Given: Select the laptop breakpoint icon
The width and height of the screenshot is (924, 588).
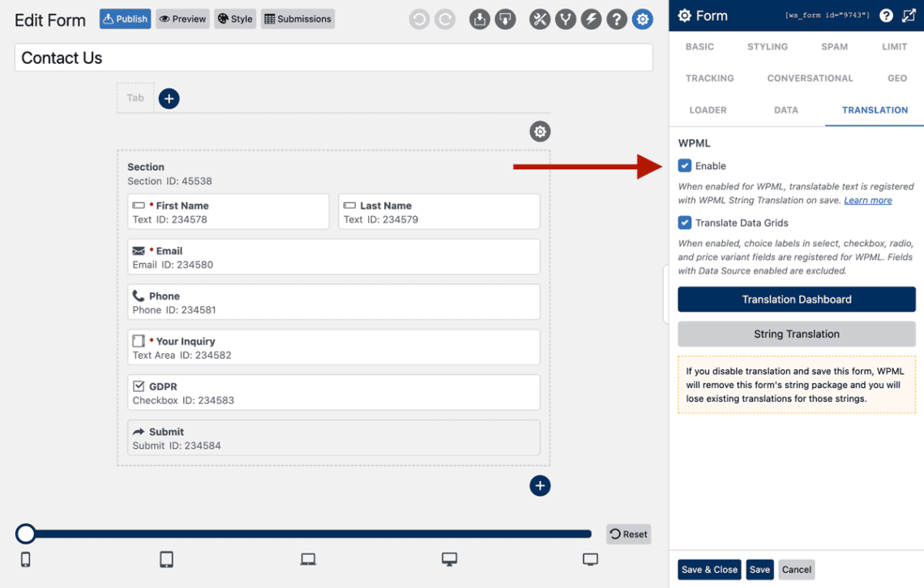Looking at the screenshot, I should click(308, 559).
